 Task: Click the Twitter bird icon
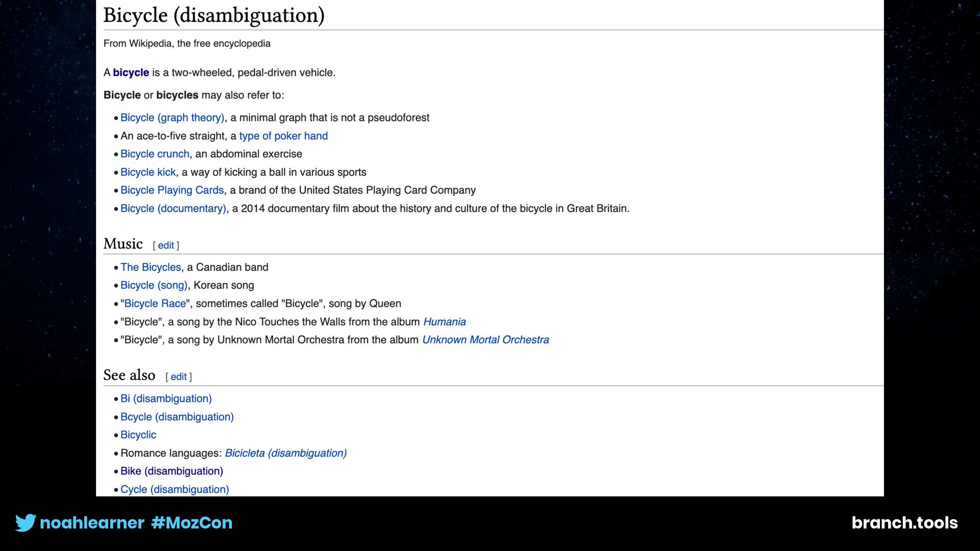[26, 522]
